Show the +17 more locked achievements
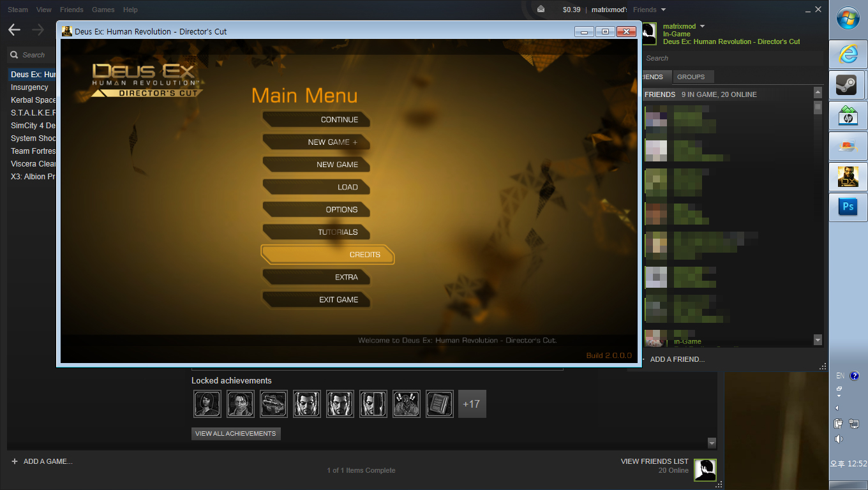This screenshot has width=868, height=490. click(x=472, y=404)
